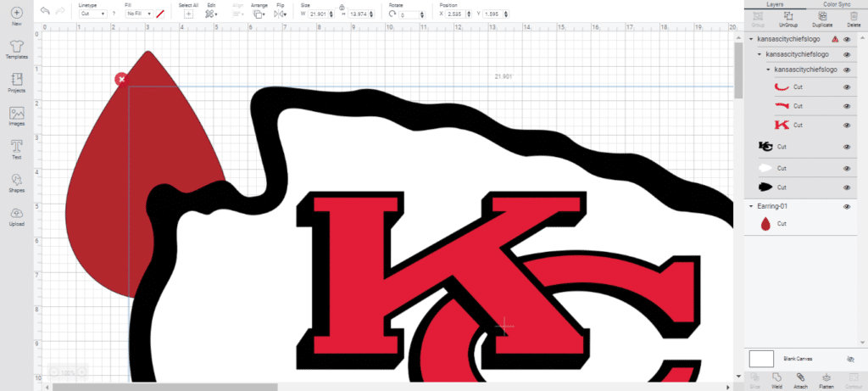This screenshot has width=868, height=391.
Task: Hide the top-level kansascitychiefslogo group
Action: pyautogui.click(x=847, y=39)
